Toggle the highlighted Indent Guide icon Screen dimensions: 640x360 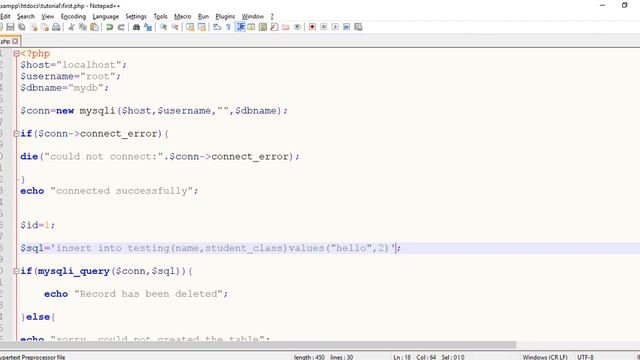[240, 27]
